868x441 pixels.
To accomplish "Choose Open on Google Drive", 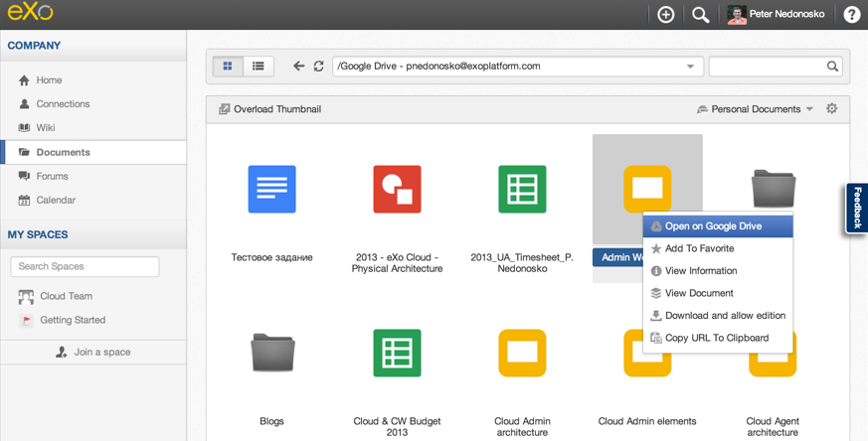I will pos(718,226).
